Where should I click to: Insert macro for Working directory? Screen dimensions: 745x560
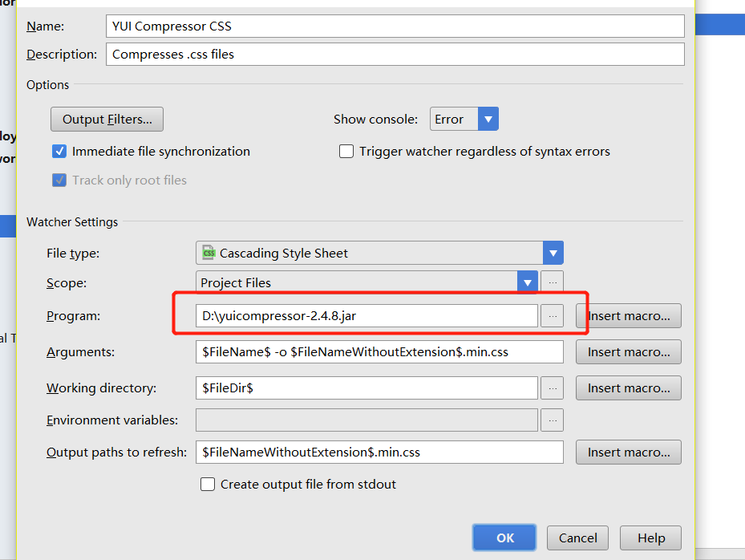[629, 388]
